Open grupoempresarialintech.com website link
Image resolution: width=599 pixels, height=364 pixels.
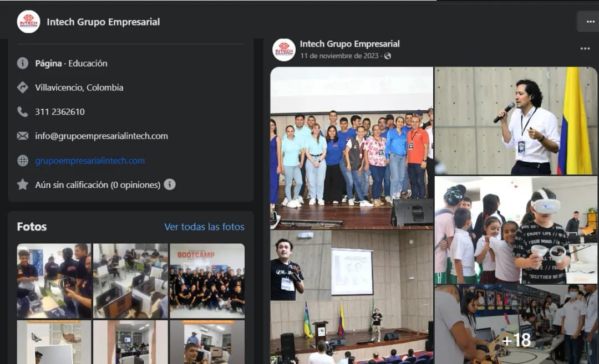tap(90, 161)
